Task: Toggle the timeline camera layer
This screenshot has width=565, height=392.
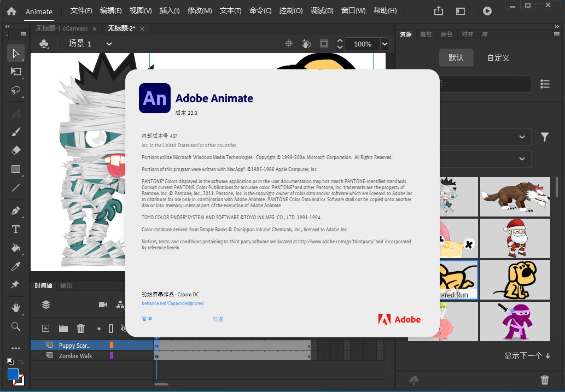Action: point(103,305)
